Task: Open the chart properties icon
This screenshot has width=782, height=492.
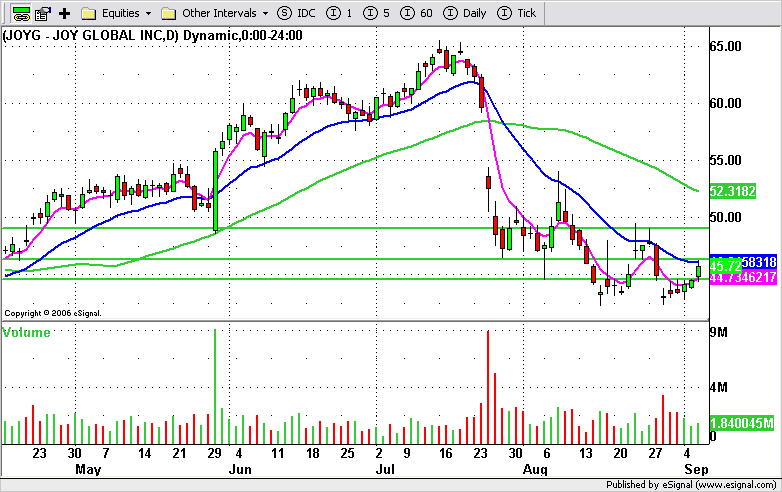Action: pyautogui.click(x=42, y=13)
